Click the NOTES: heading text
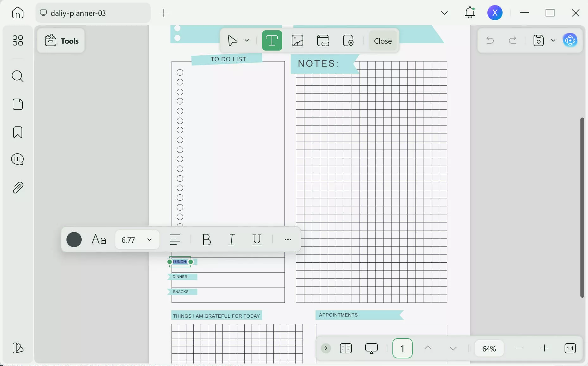The image size is (588, 366). click(x=318, y=64)
